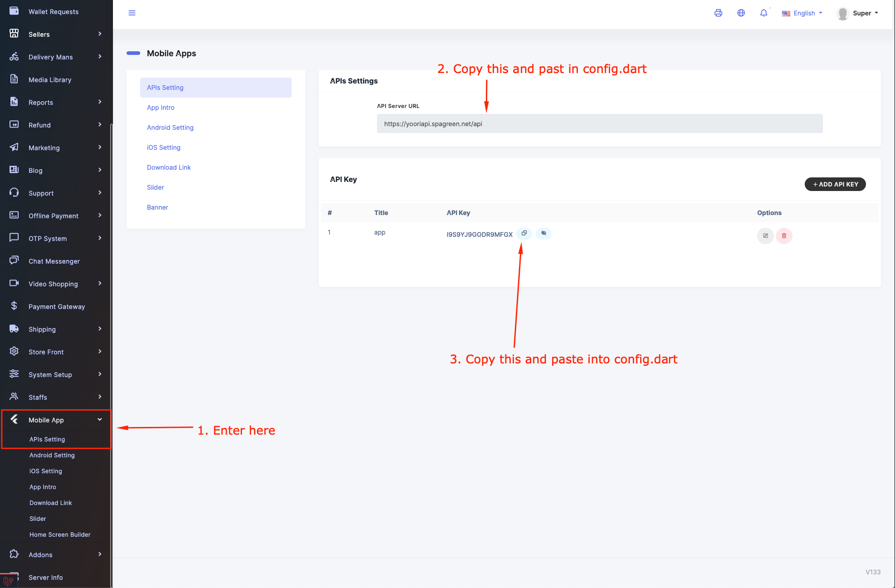
Task: Delete the app API key
Action: point(784,236)
